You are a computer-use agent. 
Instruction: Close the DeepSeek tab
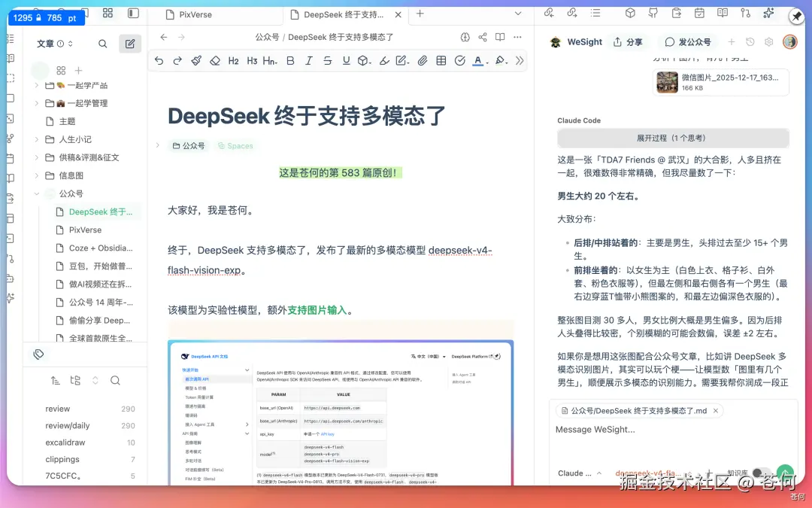(x=398, y=14)
